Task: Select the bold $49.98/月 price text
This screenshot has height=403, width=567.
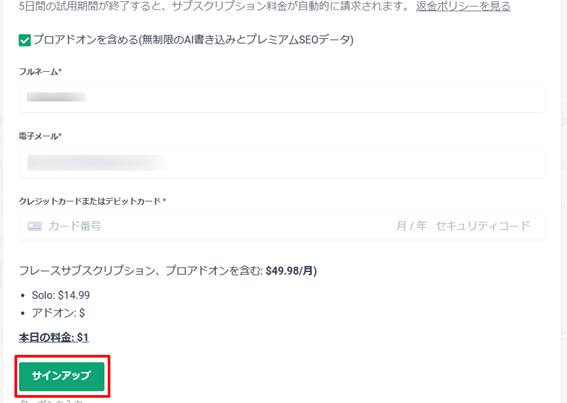Action: [x=291, y=271]
